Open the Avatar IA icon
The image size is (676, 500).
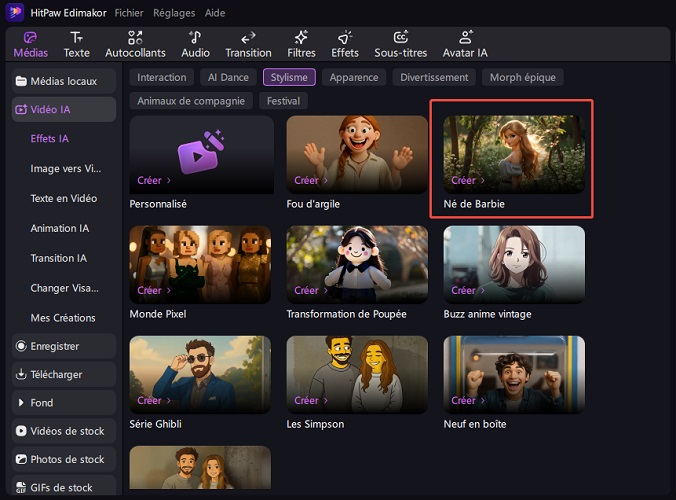coord(466,44)
